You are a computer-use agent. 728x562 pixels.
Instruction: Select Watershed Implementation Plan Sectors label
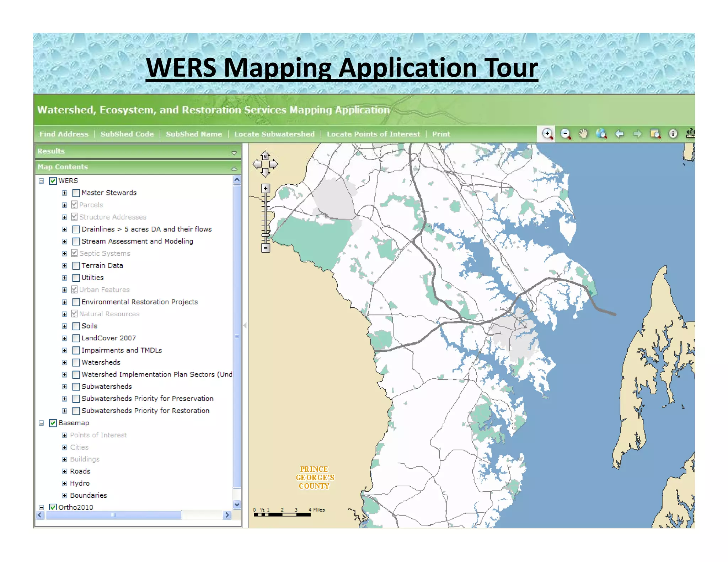[157, 374]
